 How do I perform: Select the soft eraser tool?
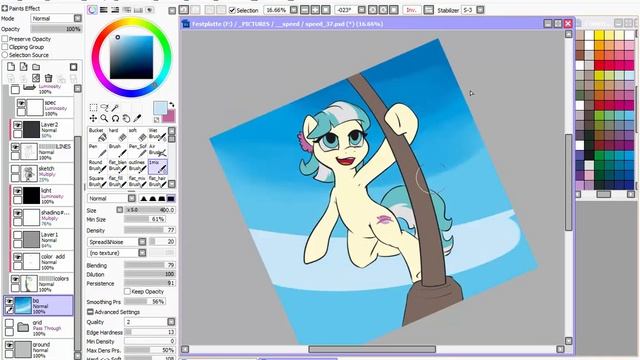[x=138, y=134]
